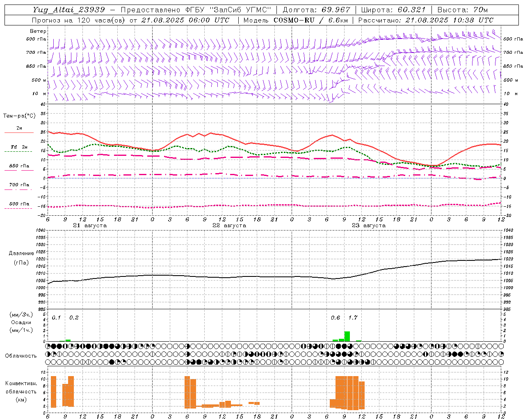Select the Осадки precipitation label
The height and width of the screenshot is (420, 525).
[21, 322]
